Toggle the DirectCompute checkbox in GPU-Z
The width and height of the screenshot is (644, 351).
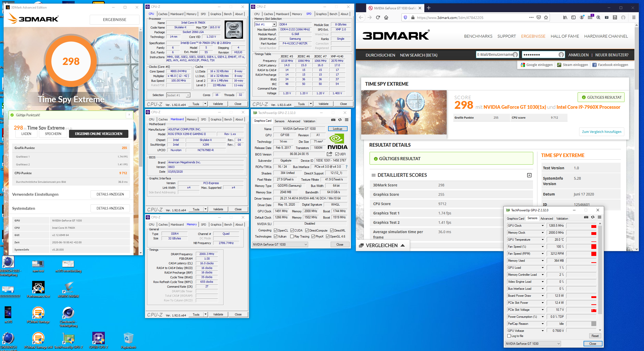click(x=307, y=231)
